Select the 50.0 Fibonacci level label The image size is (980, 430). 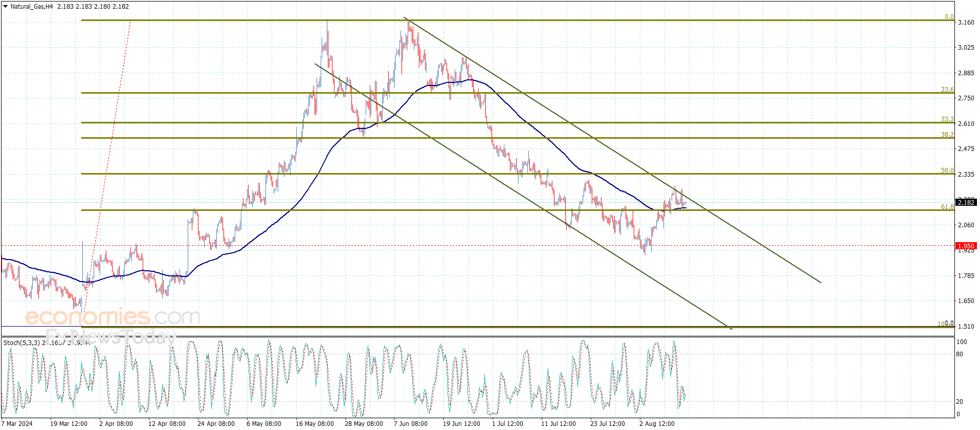[x=947, y=170]
